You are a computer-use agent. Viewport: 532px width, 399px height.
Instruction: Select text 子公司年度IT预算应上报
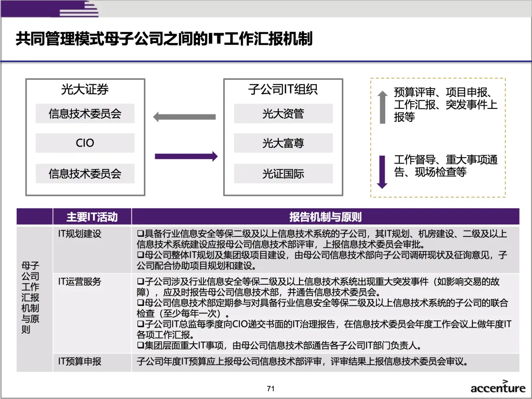[x=302, y=362]
